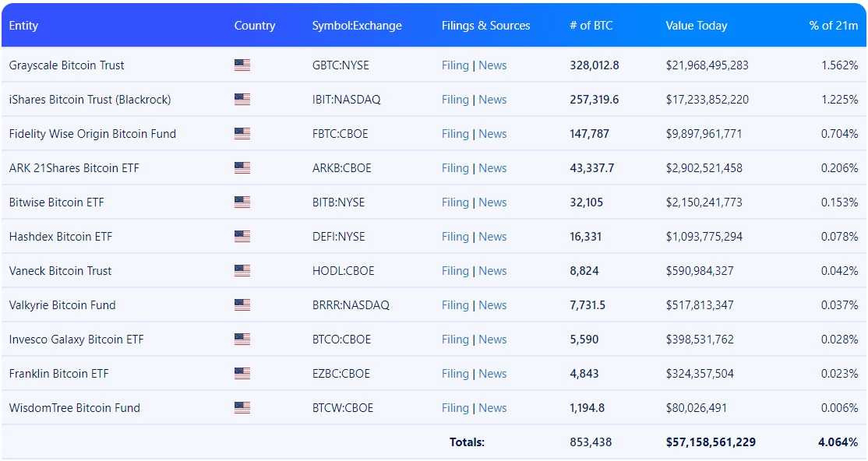Image resolution: width=868 pixels, height=461 pixels.
Task: Click the flag icon for Hashdex Bitcoin ETF
Action: point(242,237)
